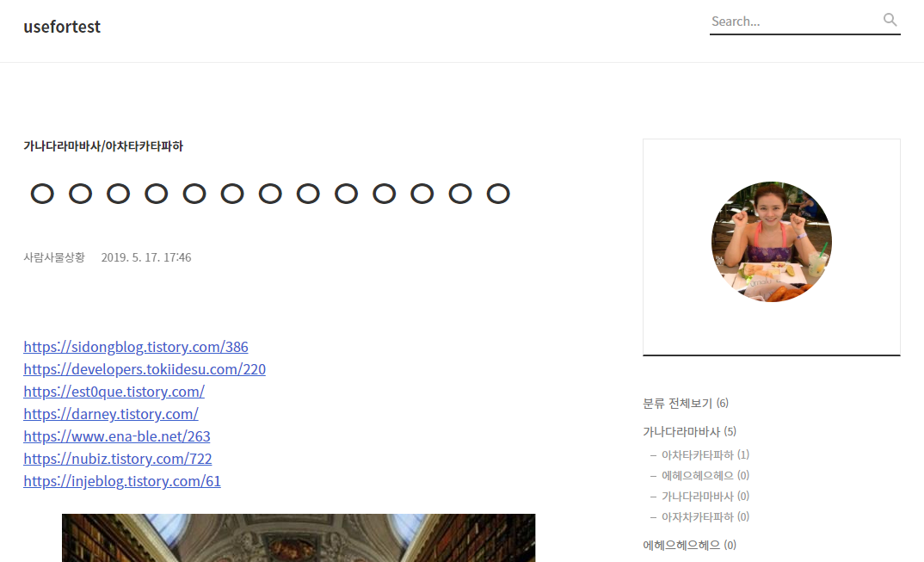Open the injeblog.tistory.com/61 link
Screen dimensions: 924x562
[x=122, y=481]
